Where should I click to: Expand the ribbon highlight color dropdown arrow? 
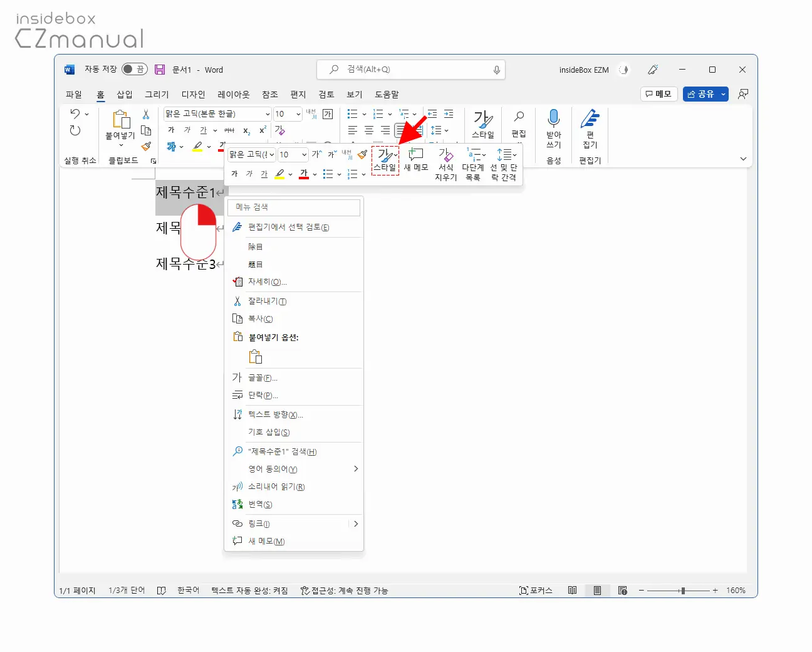tap(209, 147)
